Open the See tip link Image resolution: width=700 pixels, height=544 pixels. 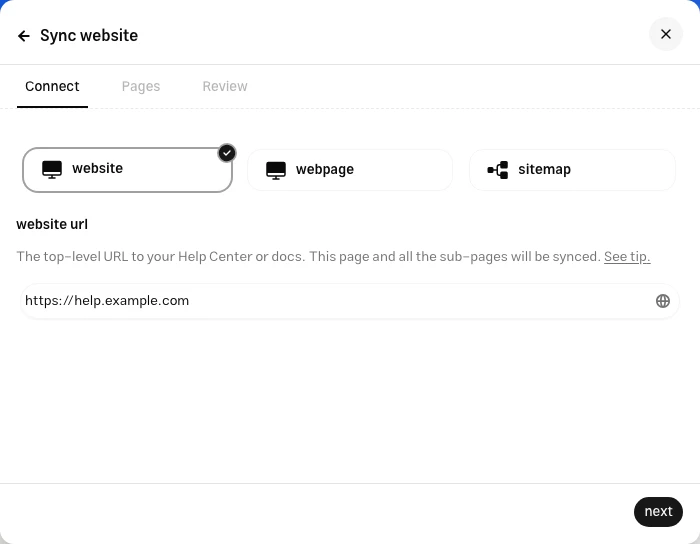pyautogui.click(x=627, y=257)
